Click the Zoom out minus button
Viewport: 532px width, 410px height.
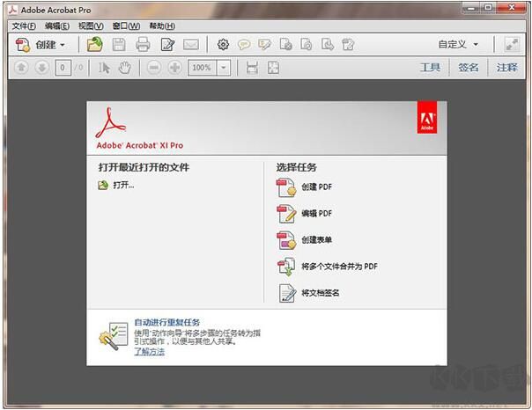153,68
